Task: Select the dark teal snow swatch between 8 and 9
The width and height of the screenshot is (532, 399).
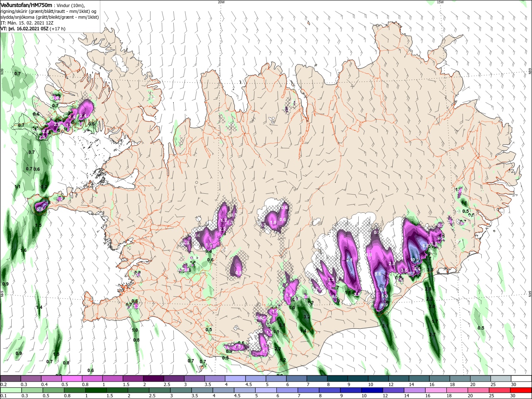Action: coord(337,379)
